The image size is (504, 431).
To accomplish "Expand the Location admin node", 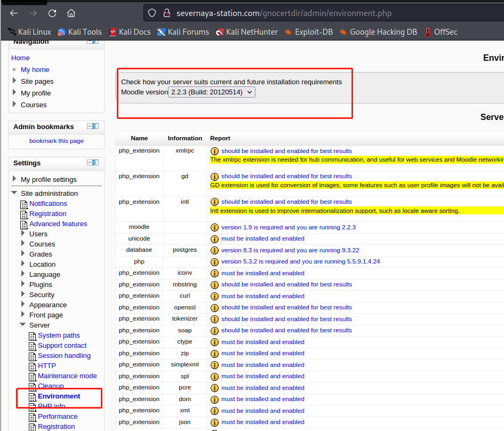I will [23, 264].
